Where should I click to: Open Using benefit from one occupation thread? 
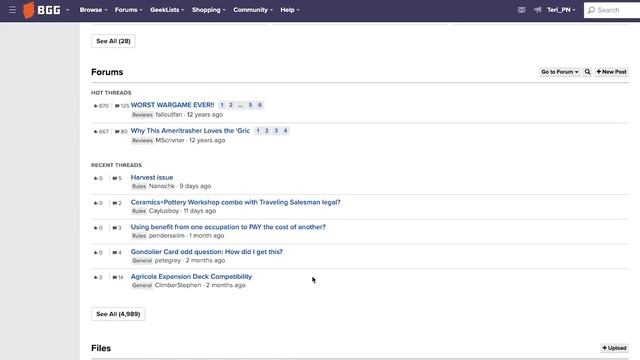click(228, 227)
